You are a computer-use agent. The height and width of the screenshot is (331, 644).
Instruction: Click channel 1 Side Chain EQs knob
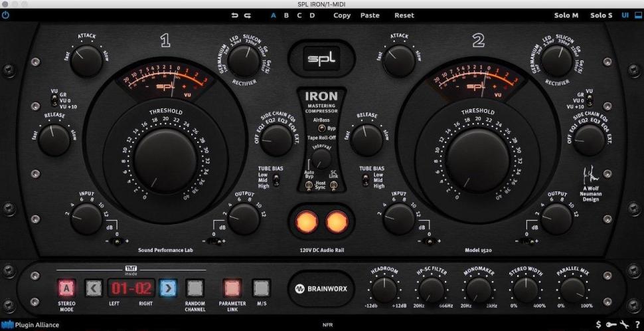pyautogui.click(x=276, y=140)
